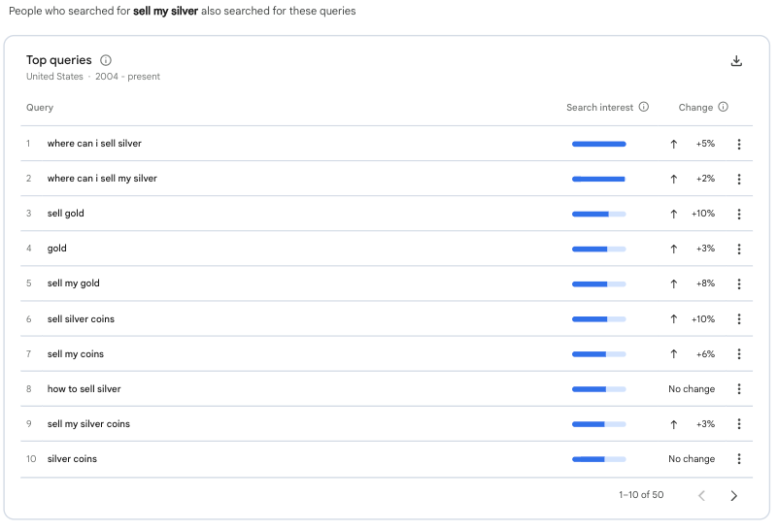The width and height of the screenshot is (778, 532).
Task: Click the Search interest column header label
Action: [x=599, y=108]
